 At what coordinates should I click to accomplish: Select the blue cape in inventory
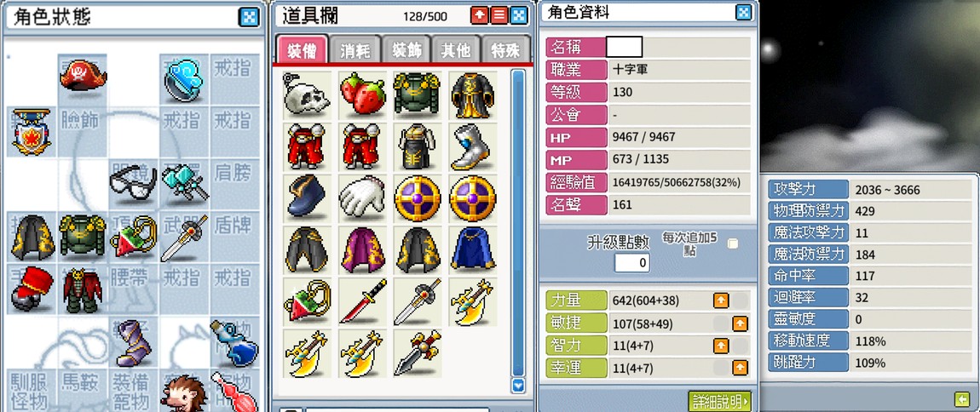coord(472,249)
